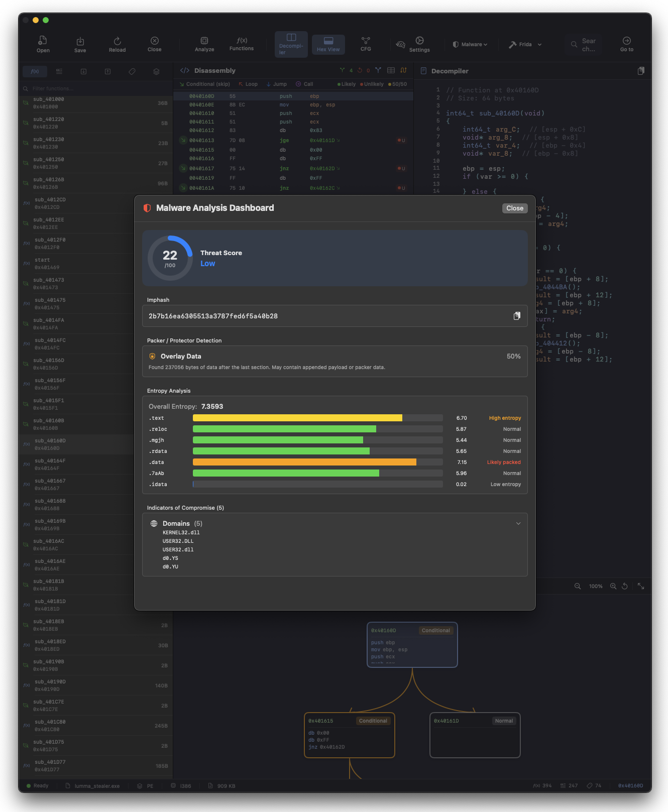Image resolution: width=668 pixels, height=812 pixels.
Task: Copy decompiler output with clipboard icon
Action: point(641,71)
